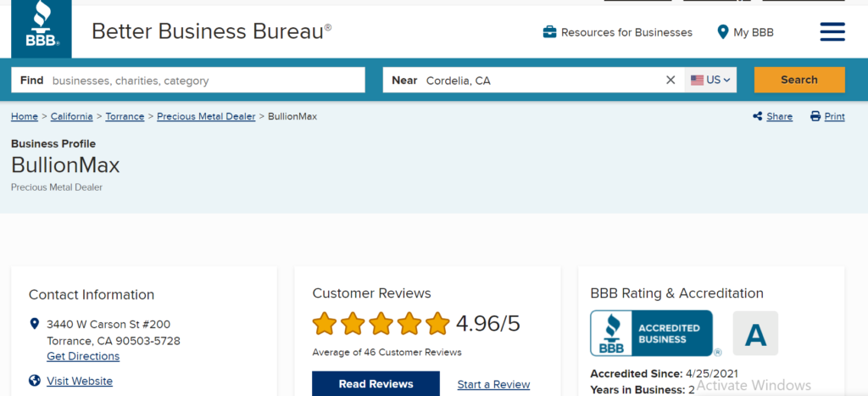Click the Share link
The height and width of the screenshot is (396, 868).
780,116
